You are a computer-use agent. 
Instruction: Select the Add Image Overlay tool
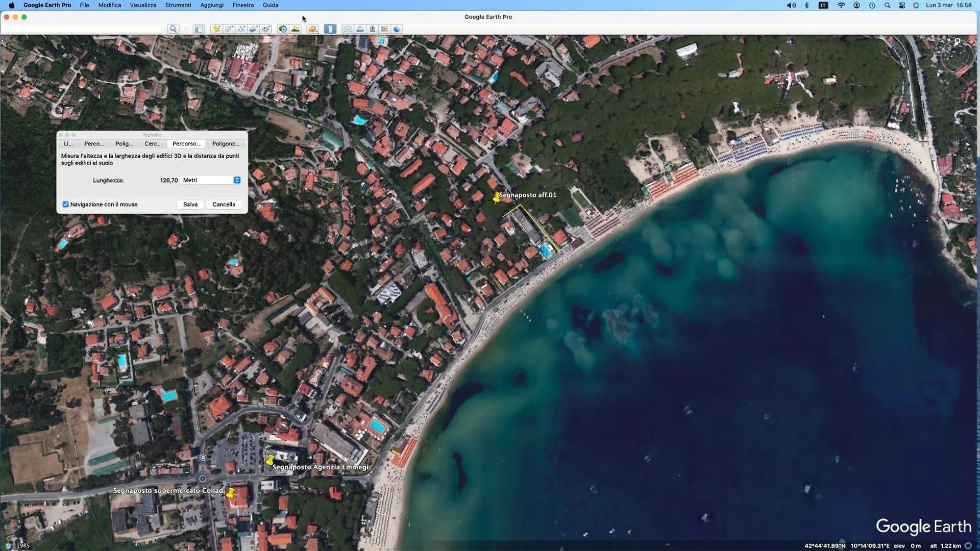point(253,29)
